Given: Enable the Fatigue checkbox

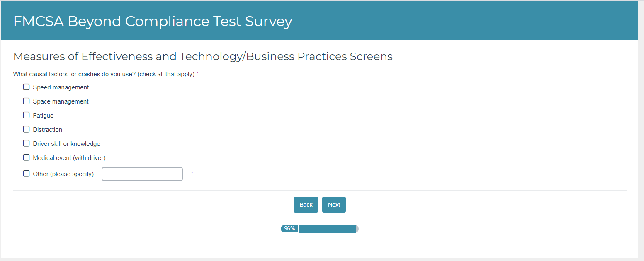Looking at the screenshot, I should pos(27,115).
